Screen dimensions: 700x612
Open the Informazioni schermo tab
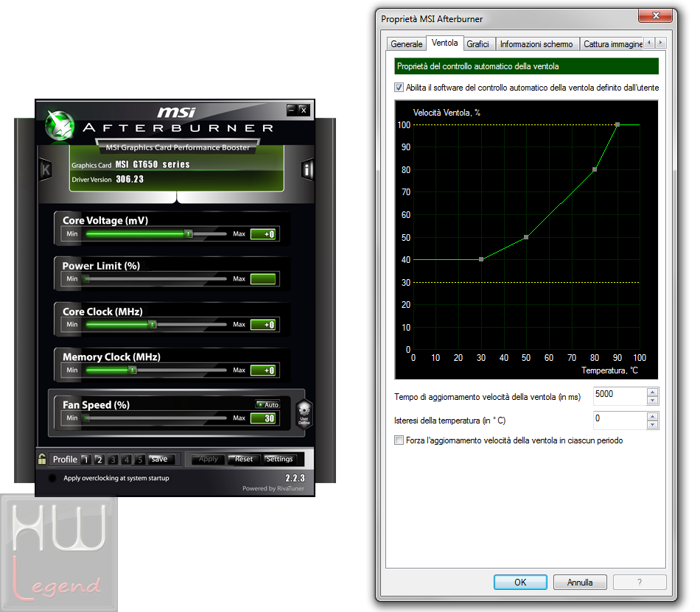pos(536,44)
